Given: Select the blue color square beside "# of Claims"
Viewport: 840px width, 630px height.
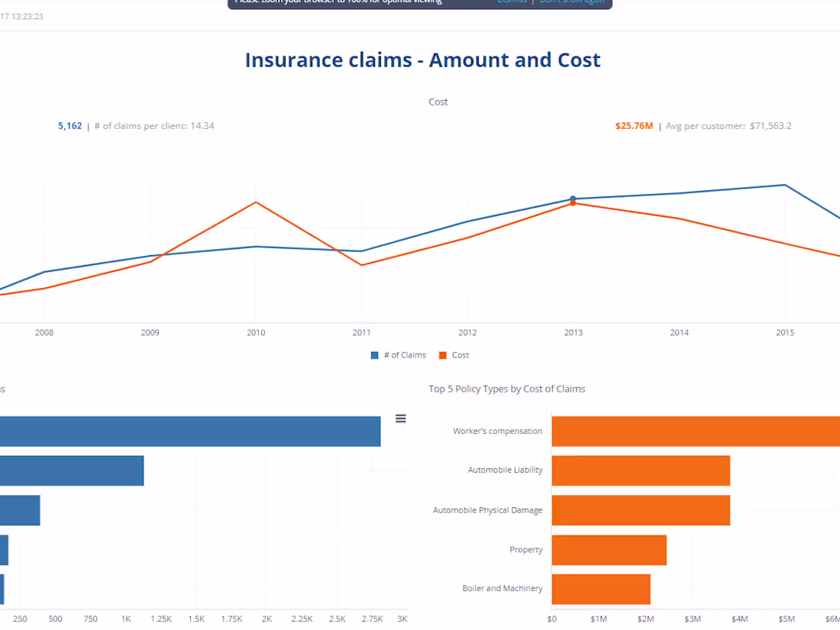Looking at the screenshot, I should (x=373, y=355).
